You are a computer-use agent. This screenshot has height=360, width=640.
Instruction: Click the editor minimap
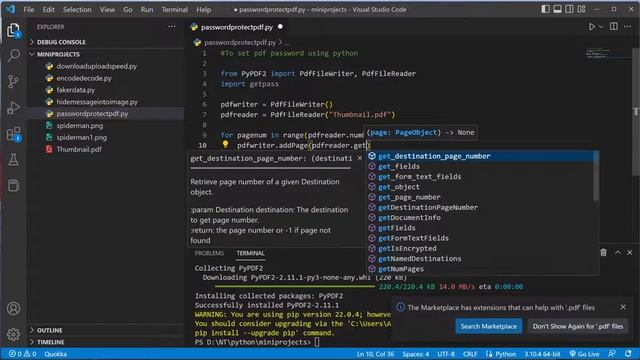608,53
